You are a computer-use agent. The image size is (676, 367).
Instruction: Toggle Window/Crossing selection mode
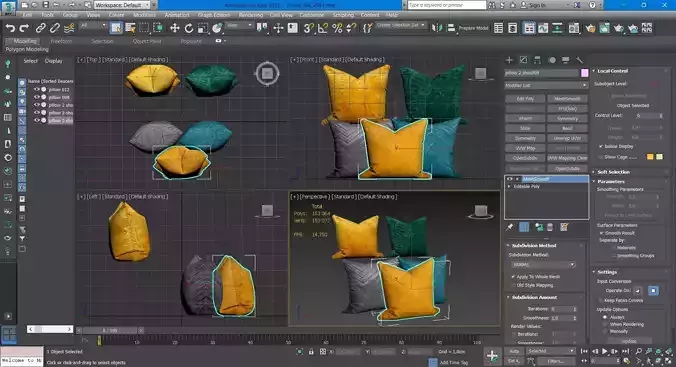click(158, 28)
